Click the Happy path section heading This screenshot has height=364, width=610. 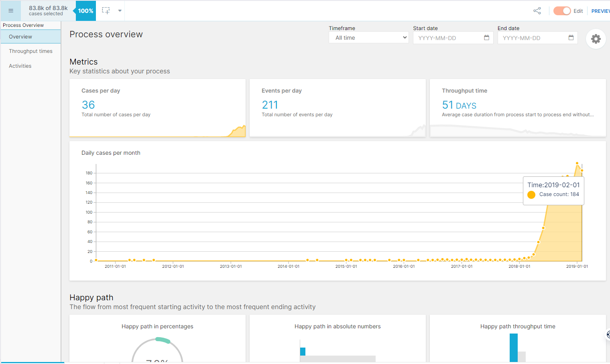click(91, 297)
